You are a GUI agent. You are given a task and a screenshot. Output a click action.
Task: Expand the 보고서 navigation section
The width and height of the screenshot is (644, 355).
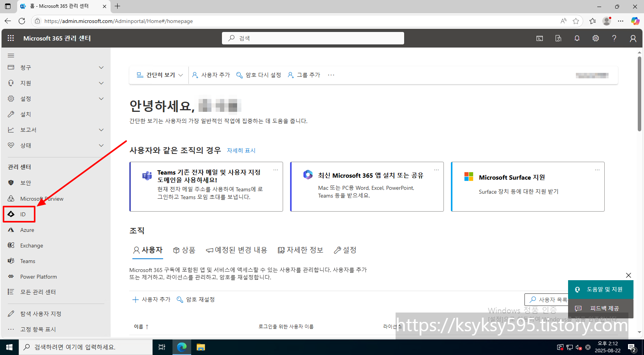(101, 130)
